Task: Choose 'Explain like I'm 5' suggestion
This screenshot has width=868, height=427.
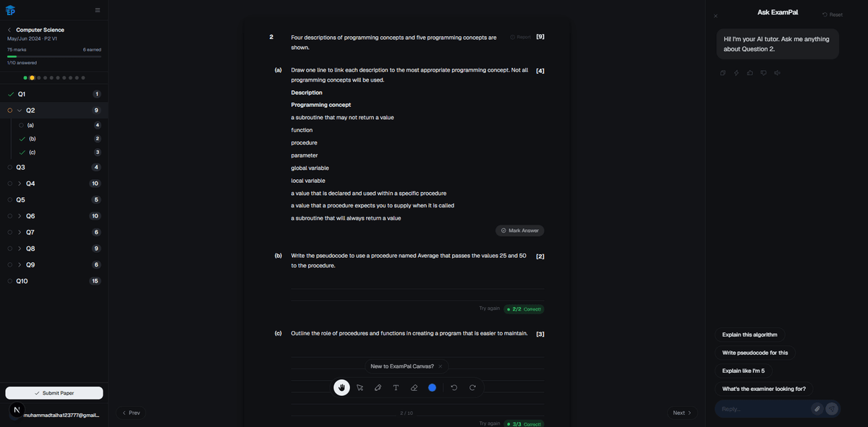Action: pos(743,371)
